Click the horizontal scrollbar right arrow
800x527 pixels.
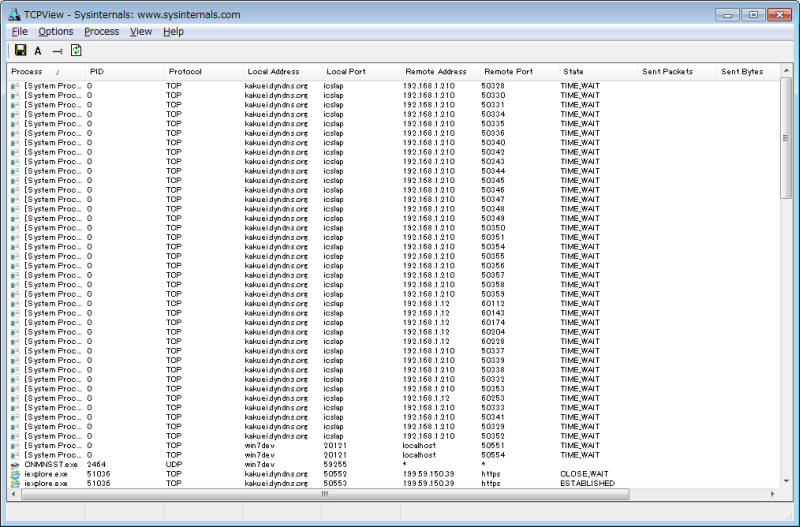tap(772, 494)
